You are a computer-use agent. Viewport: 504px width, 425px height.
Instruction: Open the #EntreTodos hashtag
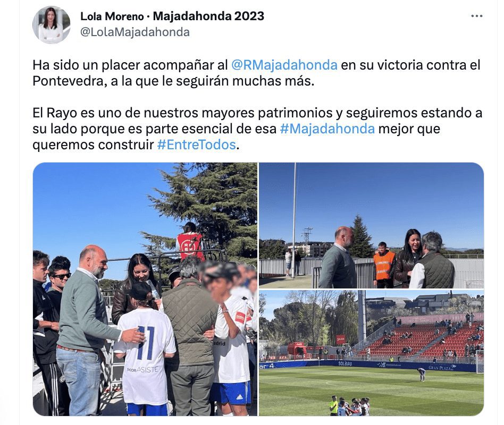[196, 144]
